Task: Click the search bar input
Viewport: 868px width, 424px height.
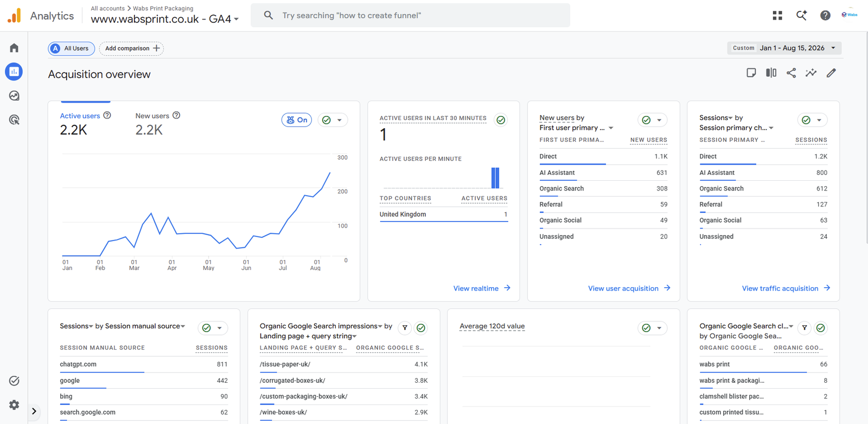Action: (x=410, y=15)
